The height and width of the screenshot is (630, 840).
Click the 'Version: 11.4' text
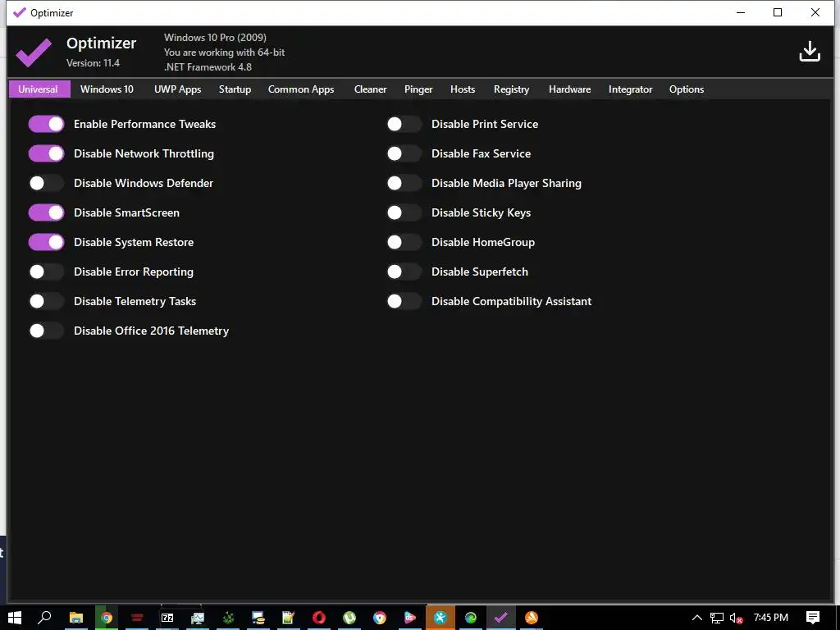94,63
